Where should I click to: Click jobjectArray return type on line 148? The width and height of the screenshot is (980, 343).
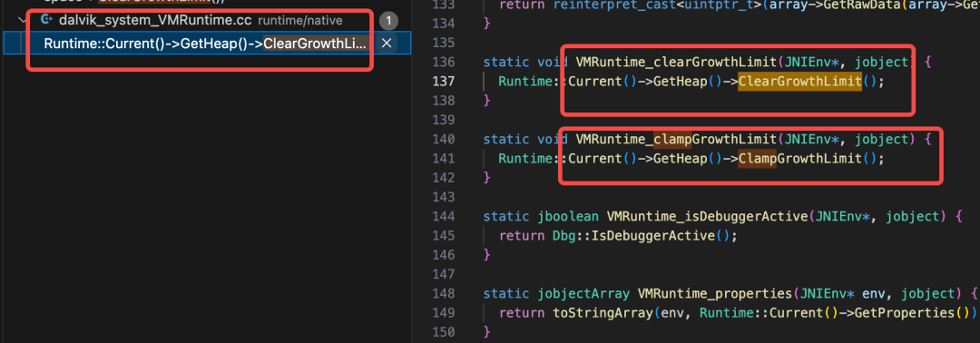(x=583, y=294)
